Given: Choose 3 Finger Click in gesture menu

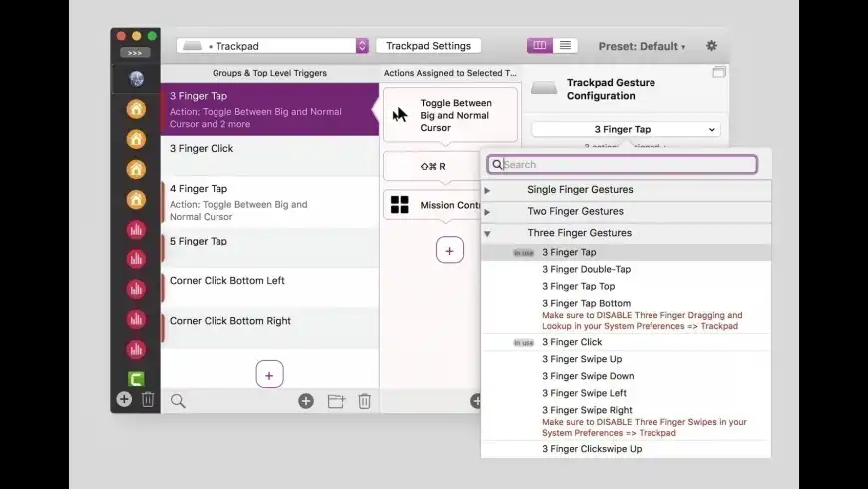Looking at the screenshot, I should tap(626, 342).
